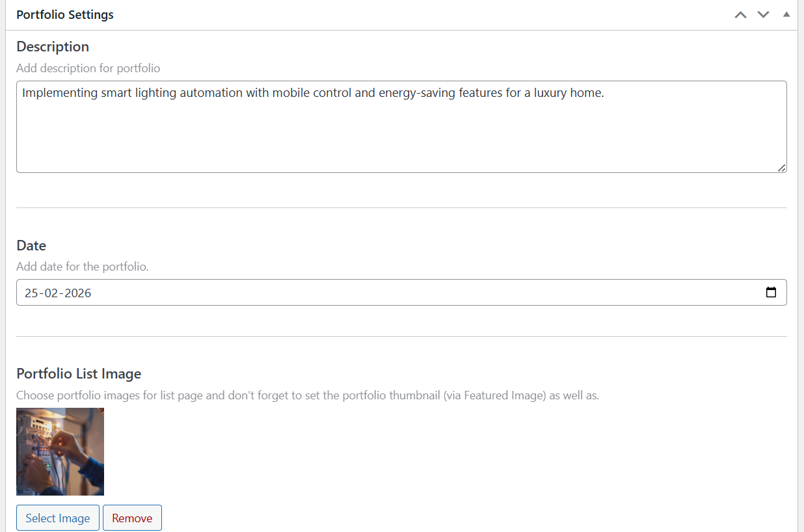Move Portfolio Settings panel down
The width and height of the screenshot is (804, 532).
[763, 14]
